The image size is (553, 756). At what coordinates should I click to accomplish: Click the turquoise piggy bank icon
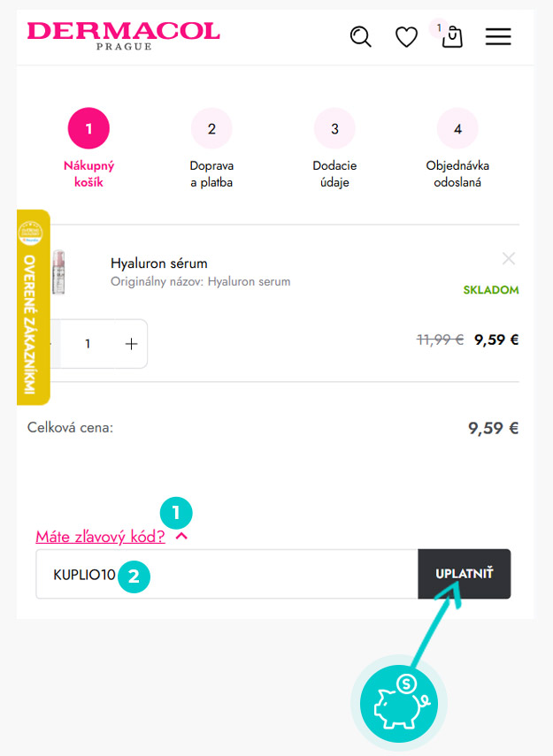(400, 702)
